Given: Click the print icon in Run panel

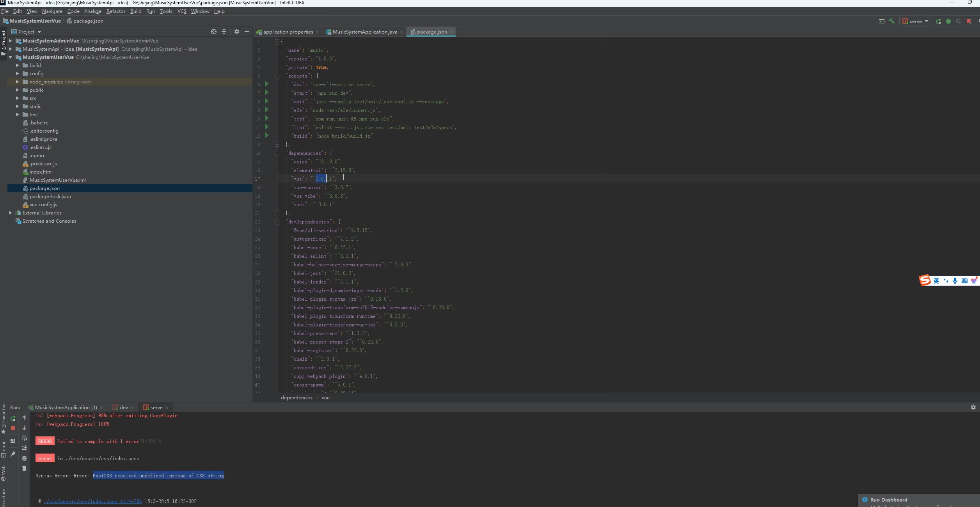Looking at the screenshot, I should pyautogui.click(x=24, y=458).
